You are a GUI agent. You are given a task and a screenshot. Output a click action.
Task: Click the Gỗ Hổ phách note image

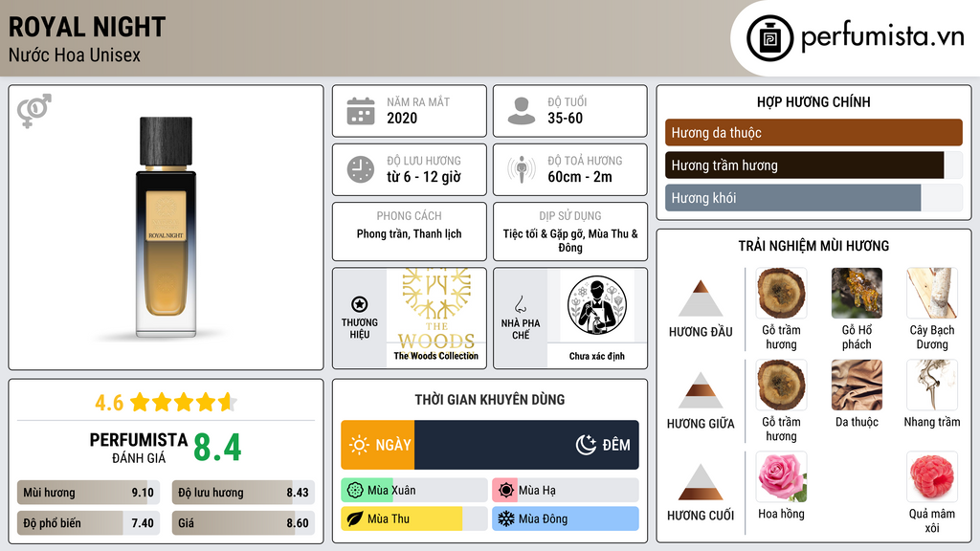point(857,293)
